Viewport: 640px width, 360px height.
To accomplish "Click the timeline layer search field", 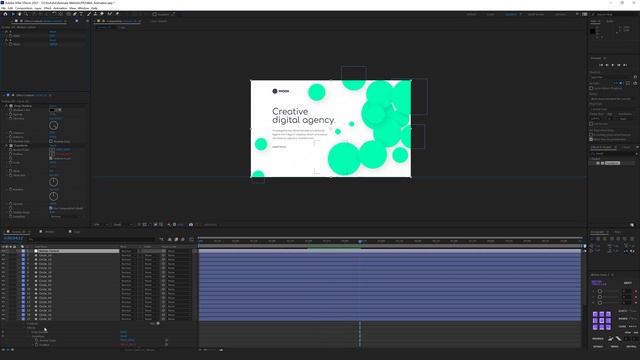I will point(92,239).
